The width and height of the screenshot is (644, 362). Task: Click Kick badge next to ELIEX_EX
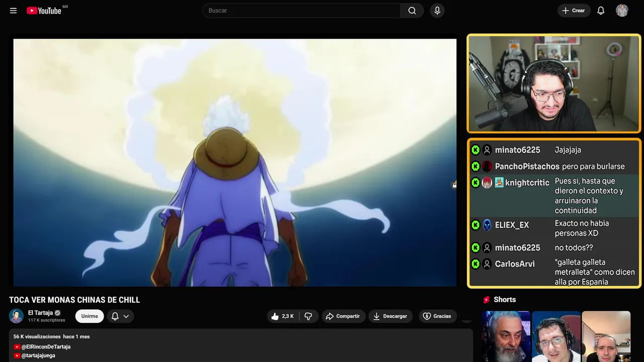click(x=475, y=225)
